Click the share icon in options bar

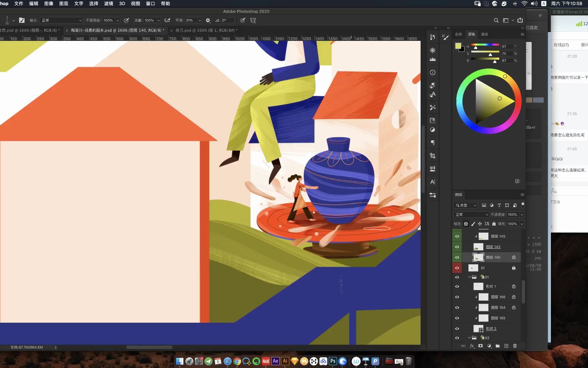pyautogui.click(x=520, y=20)
